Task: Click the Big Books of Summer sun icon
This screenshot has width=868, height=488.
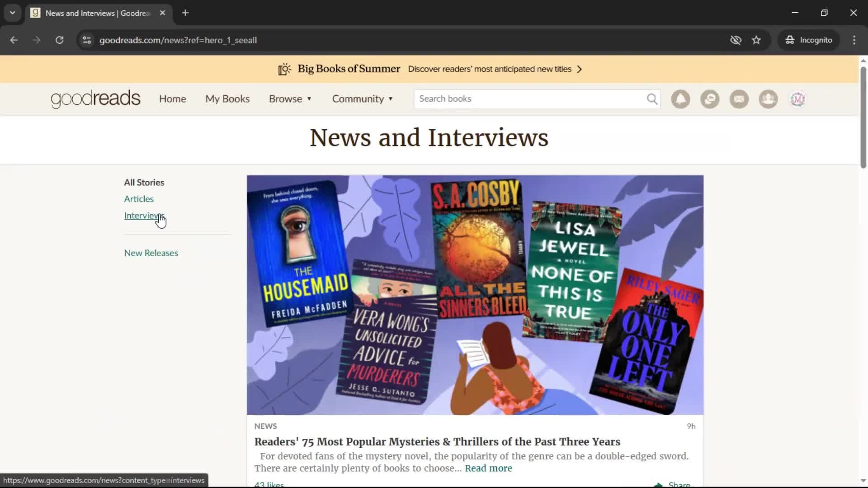Action: [x=284, y=69]
